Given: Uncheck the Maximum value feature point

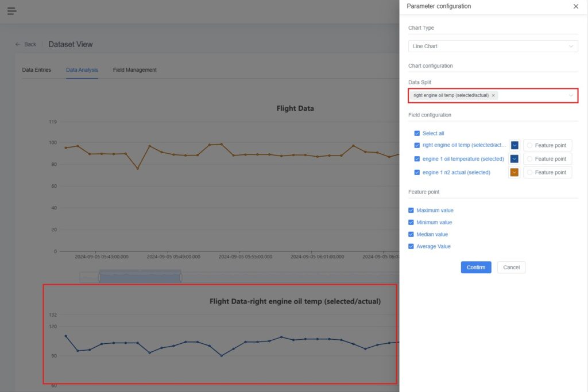Looking at the screenshot, I should (x=411, y=211).
